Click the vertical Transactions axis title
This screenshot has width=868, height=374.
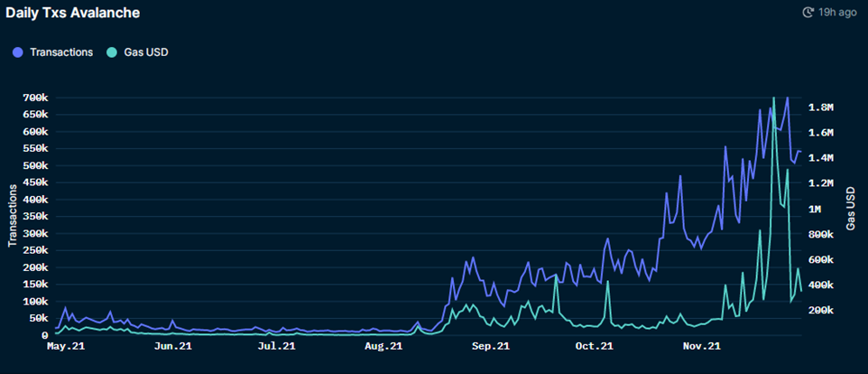[11, 216]
